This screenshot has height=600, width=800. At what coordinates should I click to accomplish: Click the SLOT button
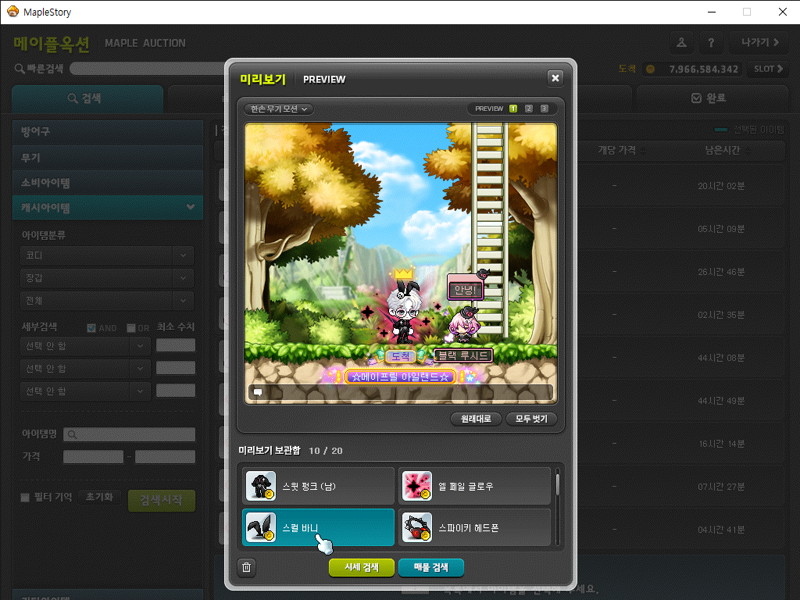[768, 69]
